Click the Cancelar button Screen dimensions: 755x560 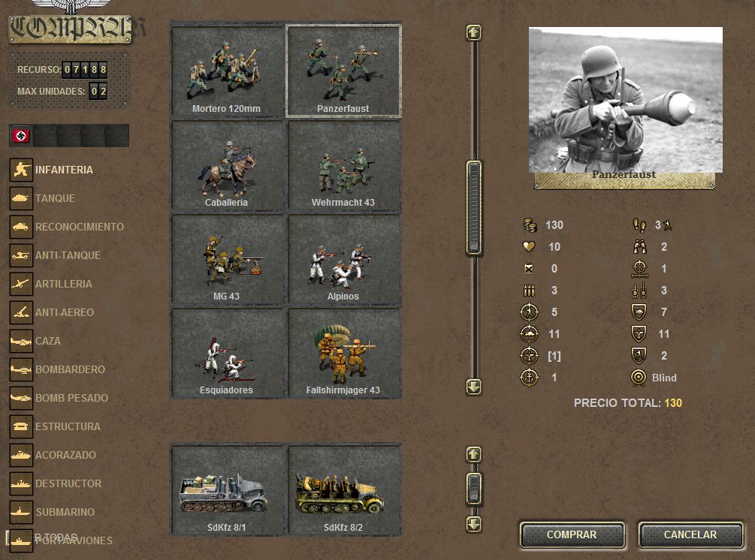point(690,534)
